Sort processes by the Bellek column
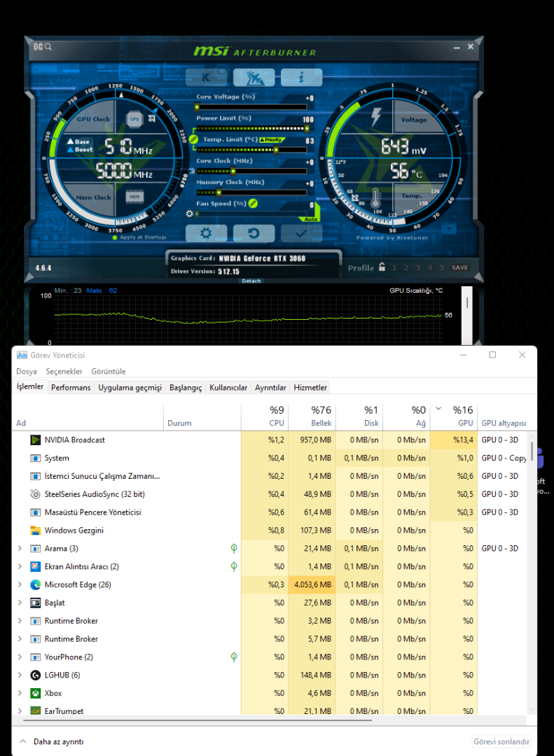The image size is (554, 756). [x=312, y=416]
